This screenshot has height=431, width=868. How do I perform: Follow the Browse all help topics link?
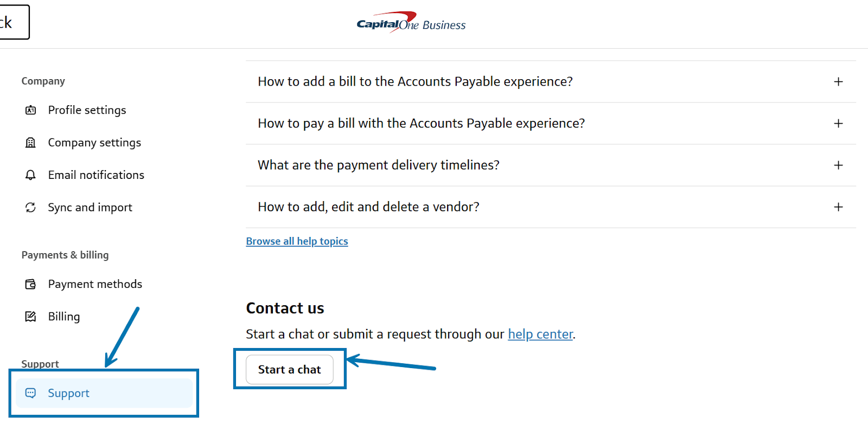point(297,241)
